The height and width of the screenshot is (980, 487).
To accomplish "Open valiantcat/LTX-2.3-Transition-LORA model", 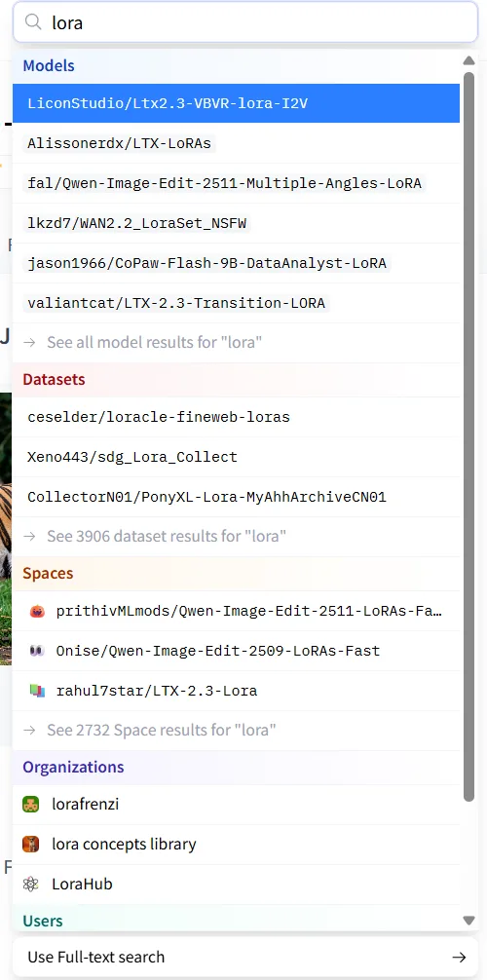I will click(x=237, y=303).
